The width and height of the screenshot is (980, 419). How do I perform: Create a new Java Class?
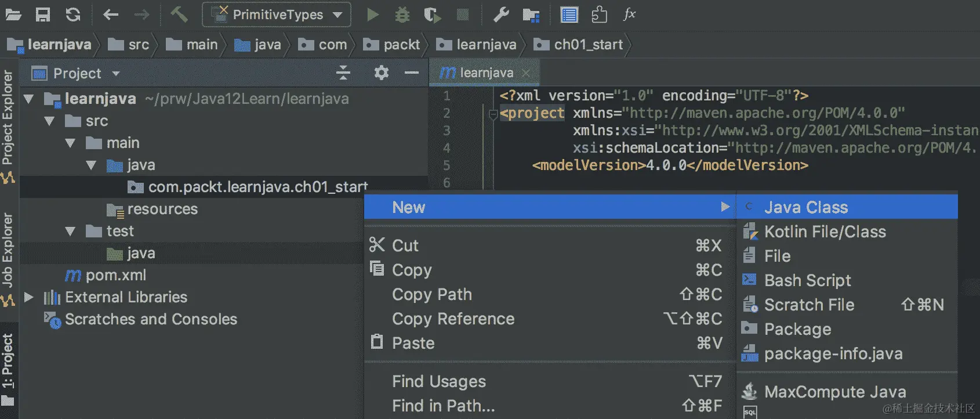click(x=847, y=207)
